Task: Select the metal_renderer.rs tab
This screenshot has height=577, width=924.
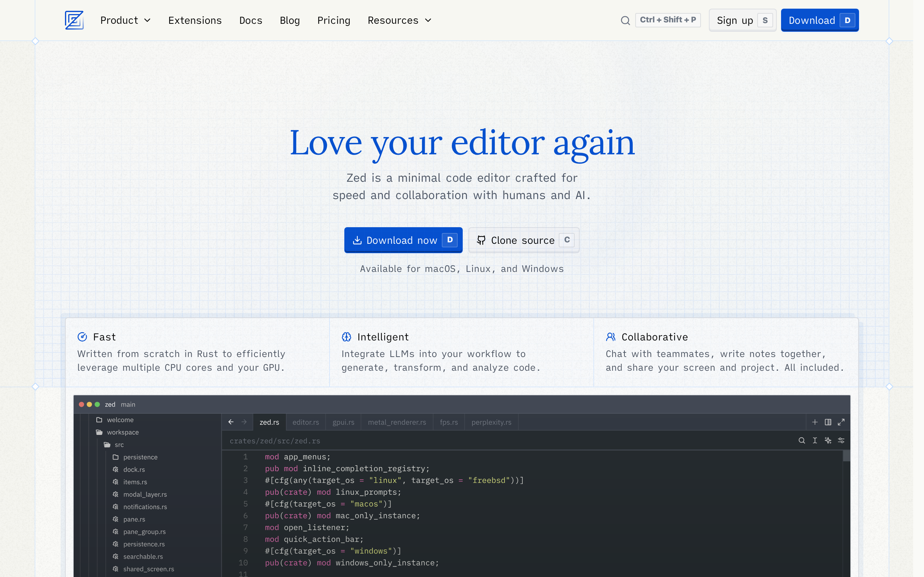Action: pos(397,422)
